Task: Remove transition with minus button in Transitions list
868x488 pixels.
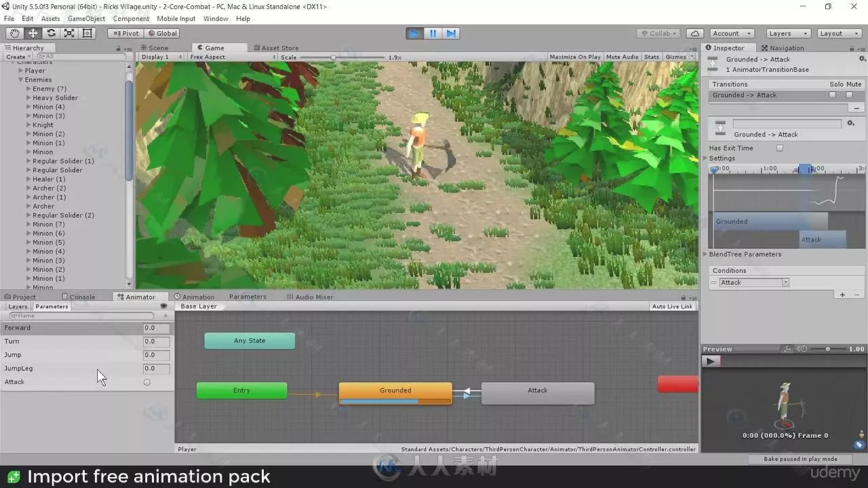Action: coord(856,108)
